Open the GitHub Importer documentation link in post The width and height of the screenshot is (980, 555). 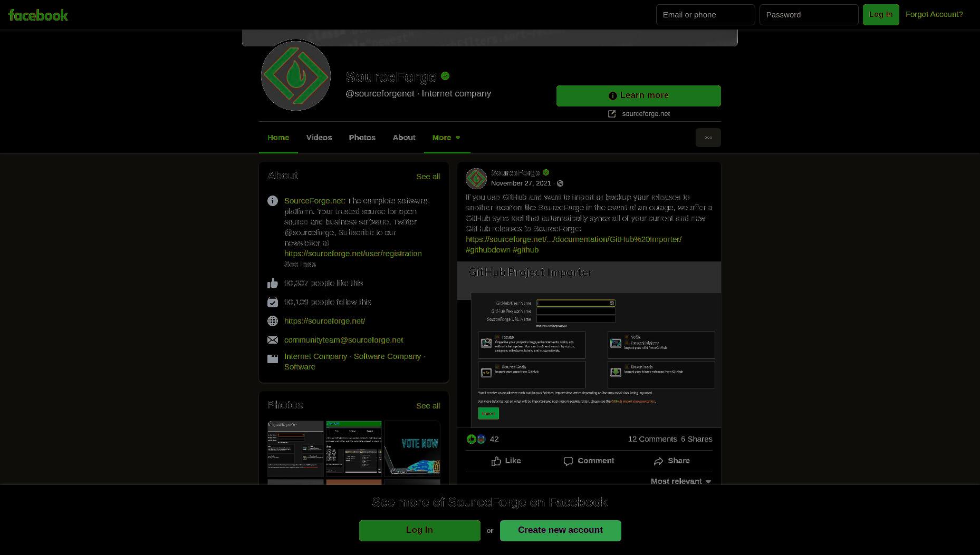(x=573, y=239)
